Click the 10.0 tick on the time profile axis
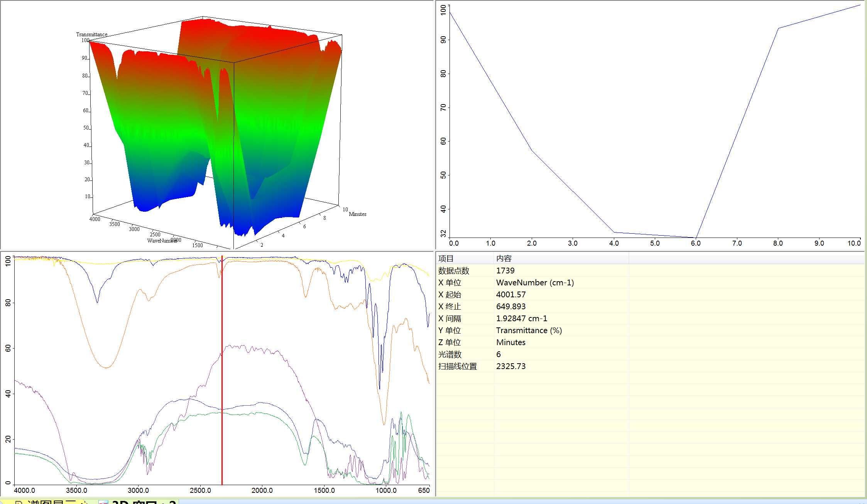This screenshot has height=504, width=867. [854, 243]
